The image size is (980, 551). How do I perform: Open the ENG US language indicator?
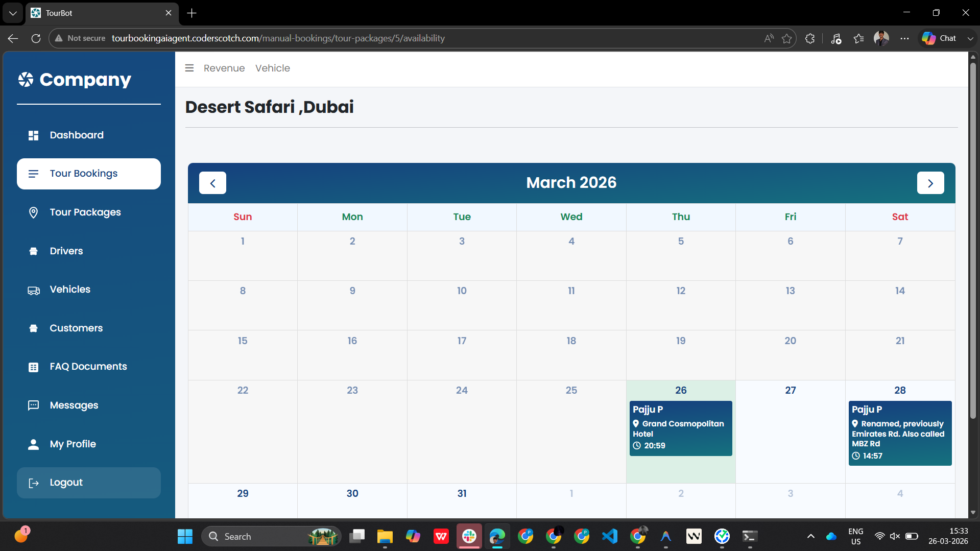[x=856, y=537]
